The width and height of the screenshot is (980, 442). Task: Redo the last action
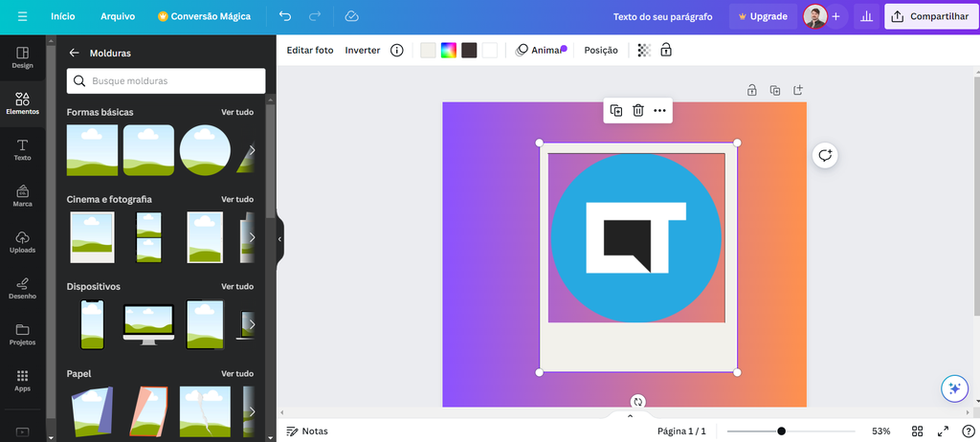315,16
